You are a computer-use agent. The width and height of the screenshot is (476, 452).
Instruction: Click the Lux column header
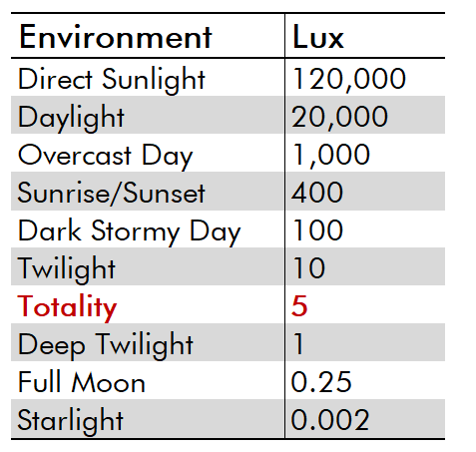318,37
